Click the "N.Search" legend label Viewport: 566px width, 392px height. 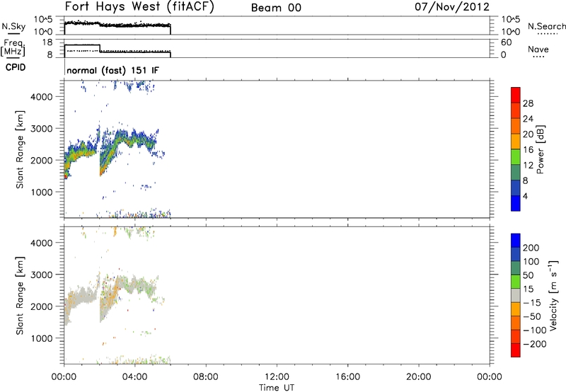pyautogui.click(x=546, y=26)
